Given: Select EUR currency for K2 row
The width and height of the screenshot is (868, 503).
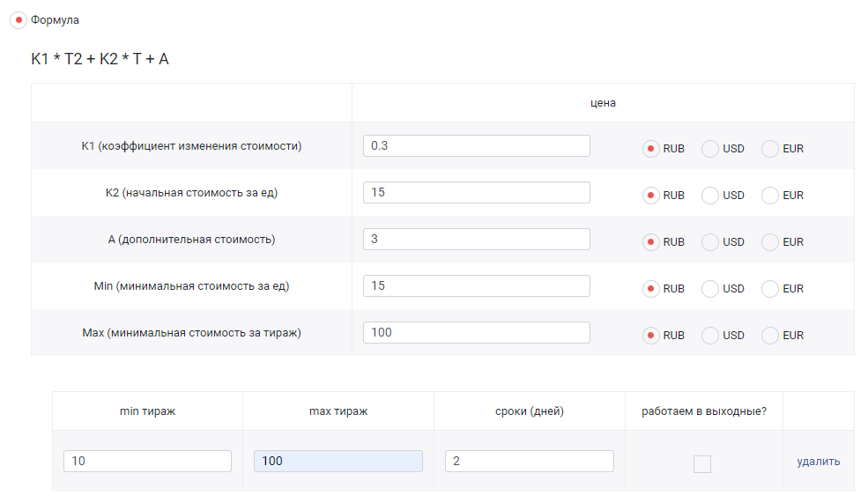Looking at the screenshot, I should [x=770, y=196].
